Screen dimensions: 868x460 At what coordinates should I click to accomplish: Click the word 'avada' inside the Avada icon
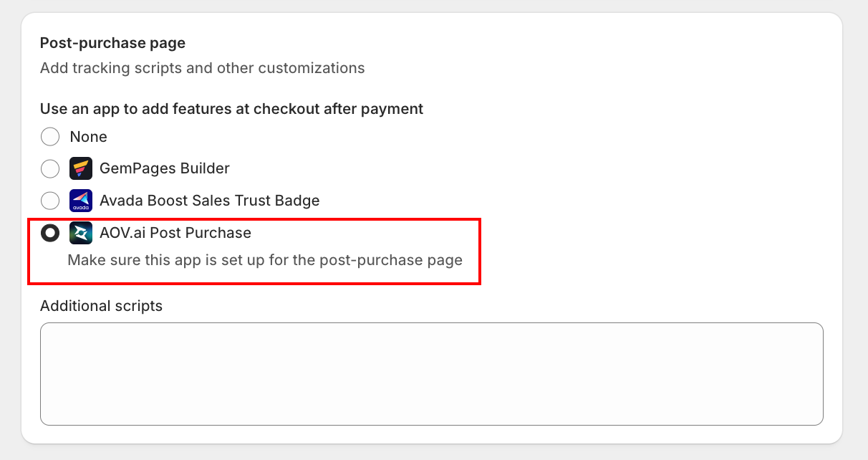point(81,208)
